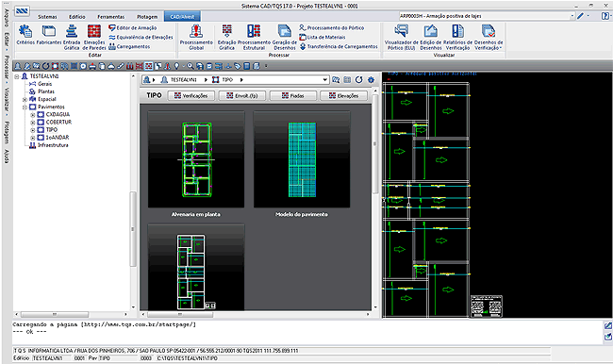Expand the CXDAGUA floor node
The height and width of the screenshot is (364, 613).
tap(33, 115)
